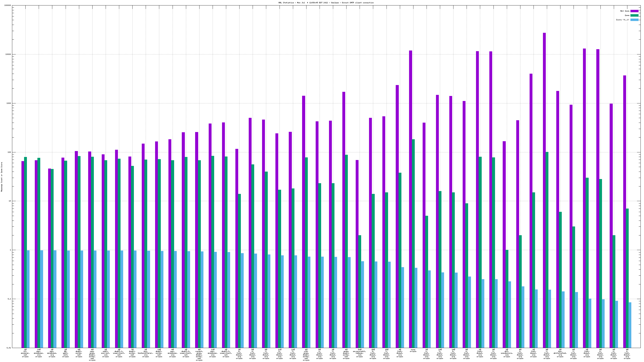Click the 0.01 tick label on y-axis

pyautogui.click(x=9, y=348)
